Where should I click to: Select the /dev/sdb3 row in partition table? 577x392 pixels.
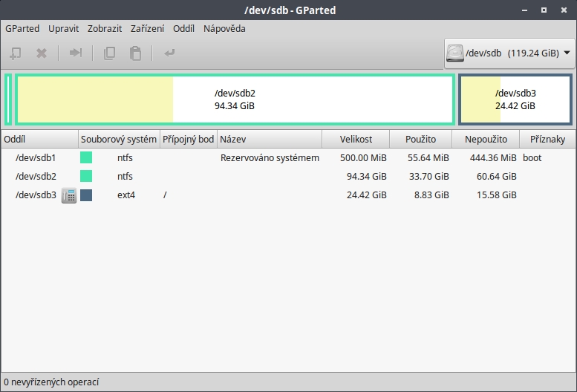[288, 195]
